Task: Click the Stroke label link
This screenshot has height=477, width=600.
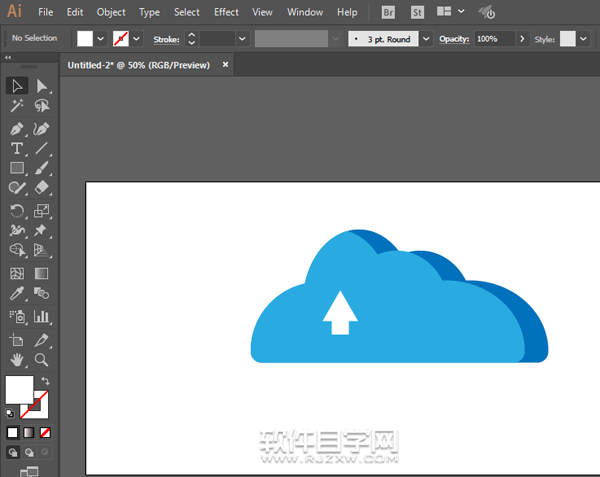Action: point(167,38)
